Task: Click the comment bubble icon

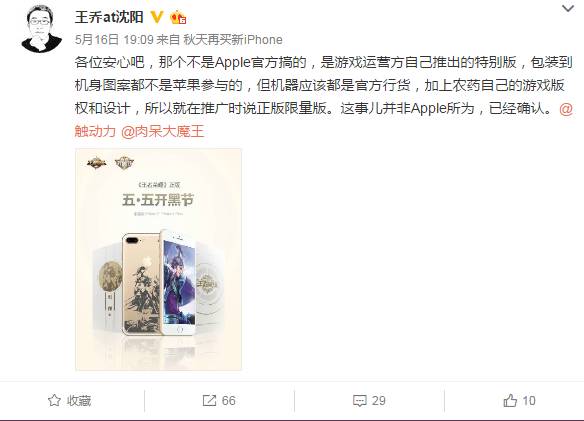Action: 359,401
